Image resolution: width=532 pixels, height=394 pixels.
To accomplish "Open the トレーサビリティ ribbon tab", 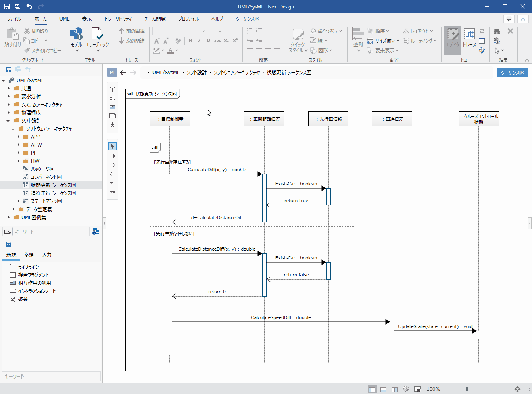I will 118,19.
